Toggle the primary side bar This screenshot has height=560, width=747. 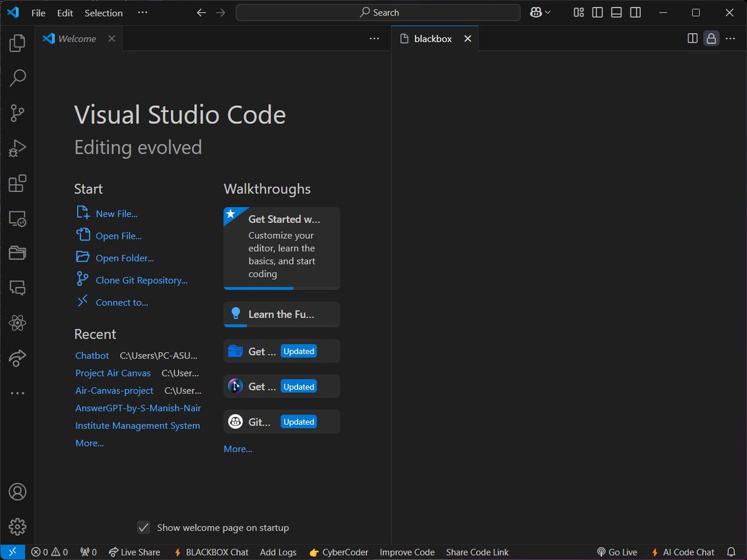(598, 12)
